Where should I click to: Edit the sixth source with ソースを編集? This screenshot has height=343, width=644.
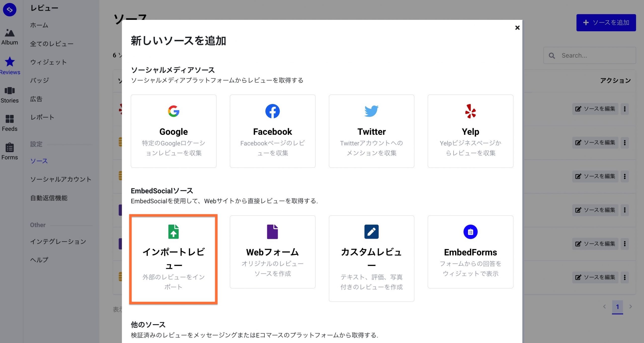coord(595,277)
